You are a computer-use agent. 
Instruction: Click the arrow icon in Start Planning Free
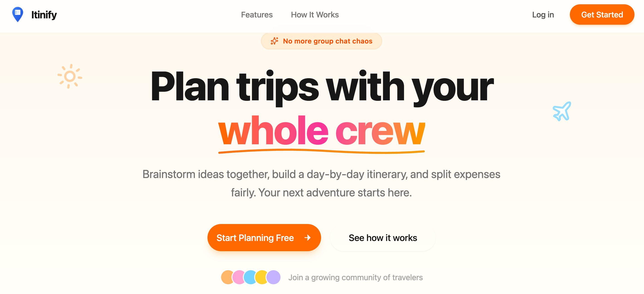(x=307, y=238)
